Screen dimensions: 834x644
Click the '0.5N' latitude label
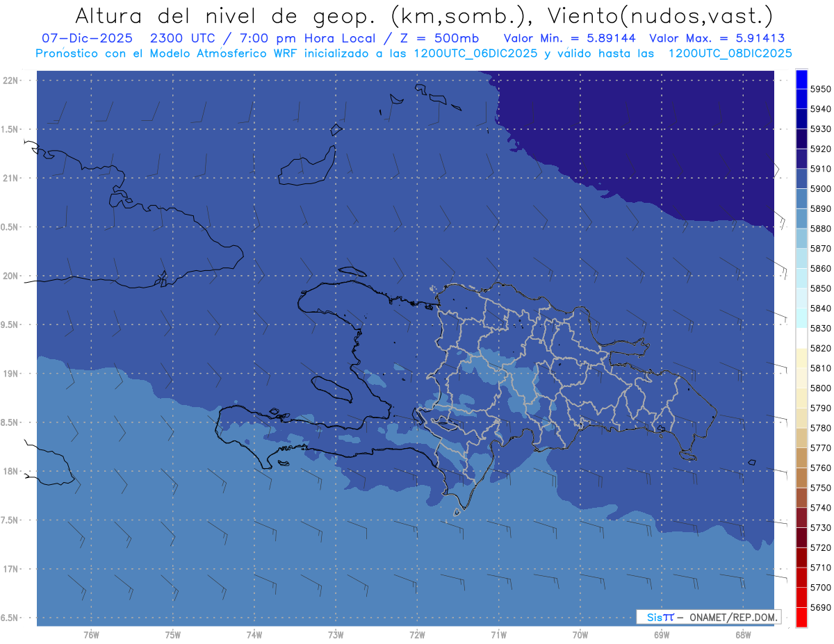tap(10, 227)
